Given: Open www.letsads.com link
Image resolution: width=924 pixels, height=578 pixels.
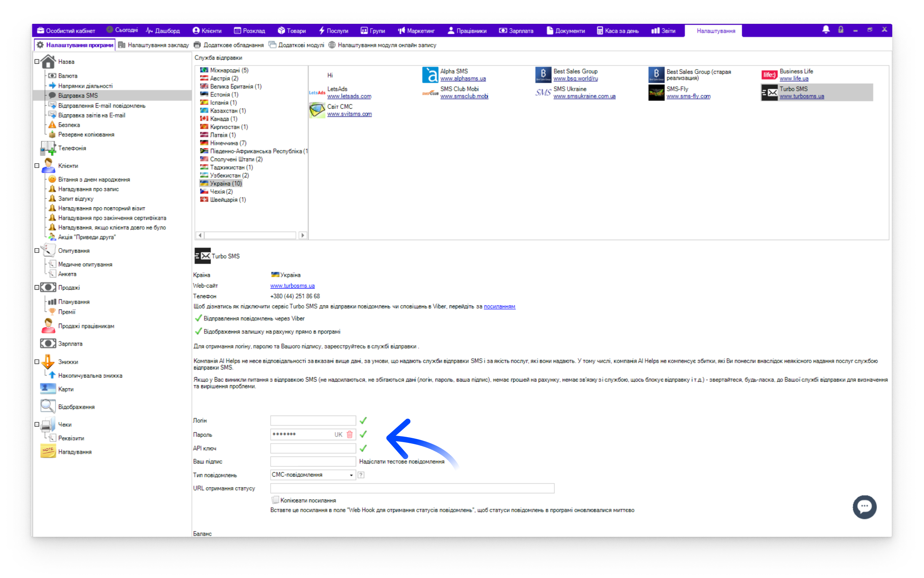Looking at the screenshot, I should tap(349, 96).
